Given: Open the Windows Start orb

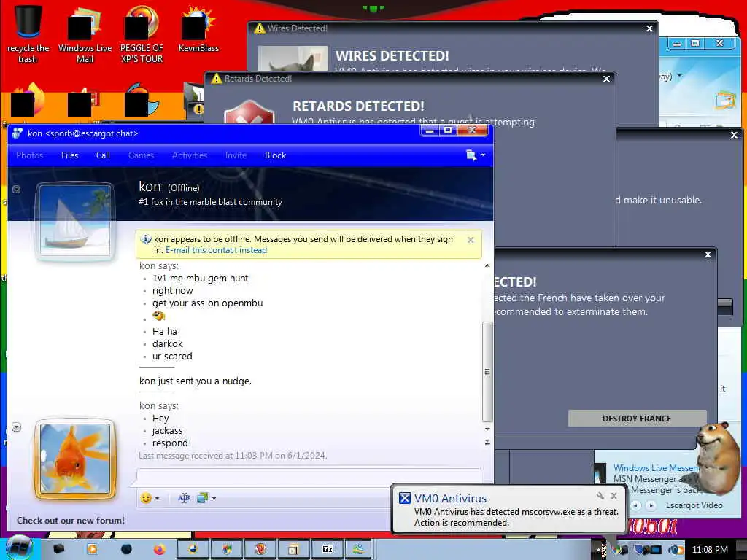Looking at the screenshot, I should pos(19,548).
